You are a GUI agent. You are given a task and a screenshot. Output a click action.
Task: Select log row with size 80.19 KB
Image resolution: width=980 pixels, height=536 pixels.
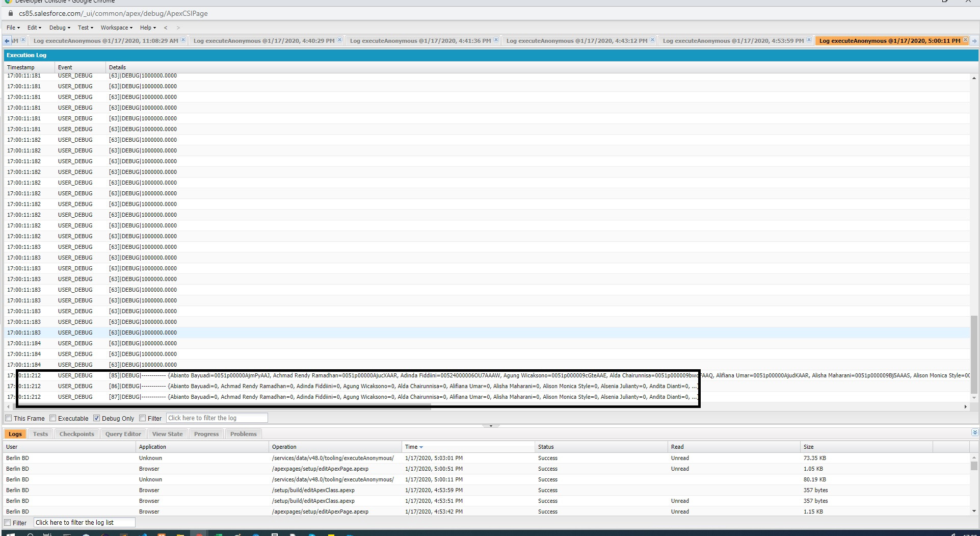[x=487, y=479]
